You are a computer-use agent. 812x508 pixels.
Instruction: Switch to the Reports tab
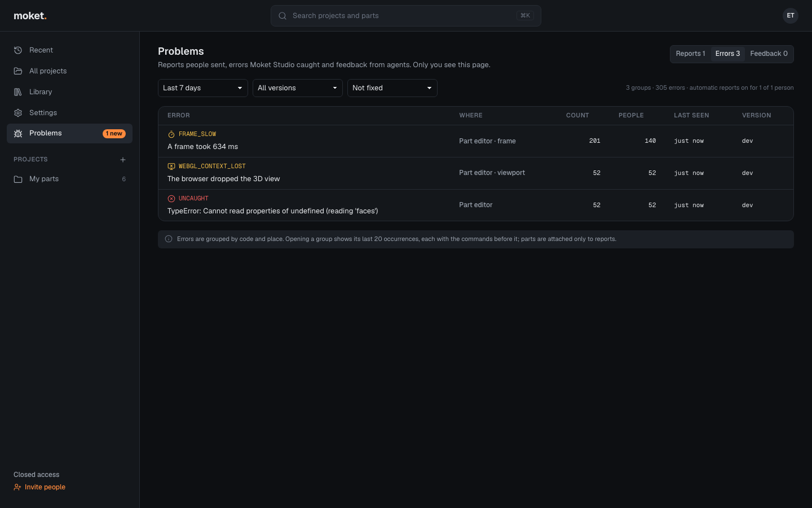click(x=691, y=54)
